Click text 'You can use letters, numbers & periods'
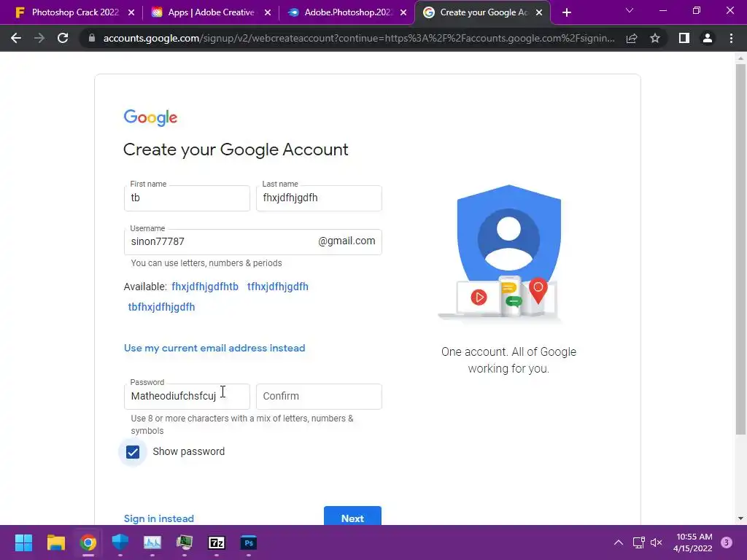 coord(206,263)
